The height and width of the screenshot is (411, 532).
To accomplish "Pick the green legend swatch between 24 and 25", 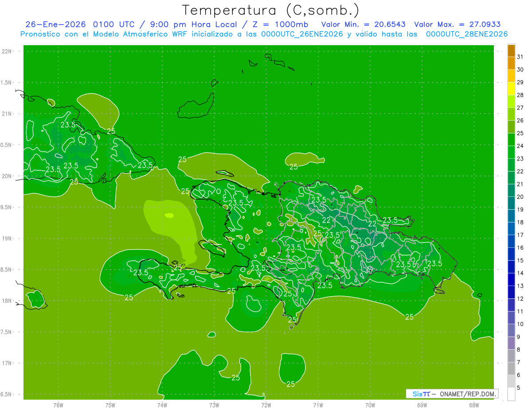I will (x=511, y=140).
